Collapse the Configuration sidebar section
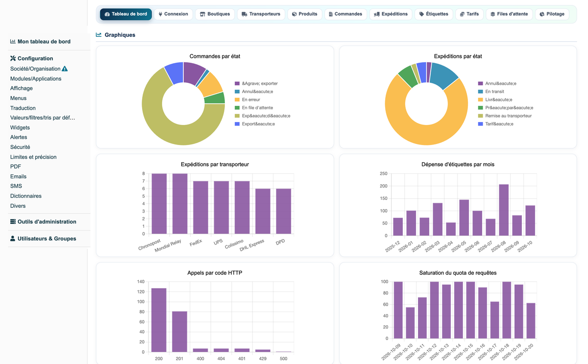 31,58
